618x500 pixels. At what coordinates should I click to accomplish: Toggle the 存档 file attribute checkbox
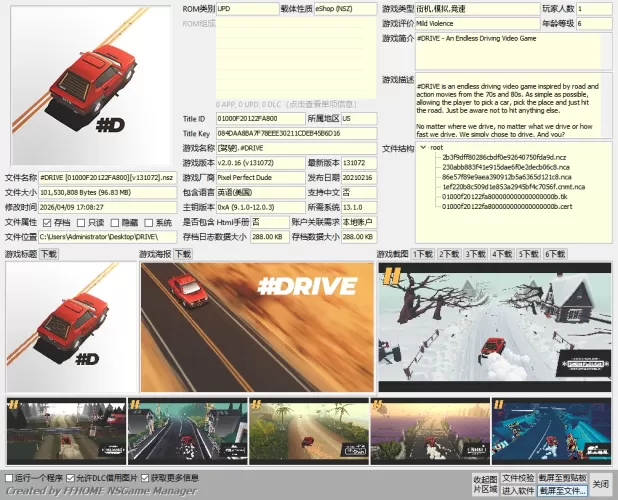tap(47, 223)
